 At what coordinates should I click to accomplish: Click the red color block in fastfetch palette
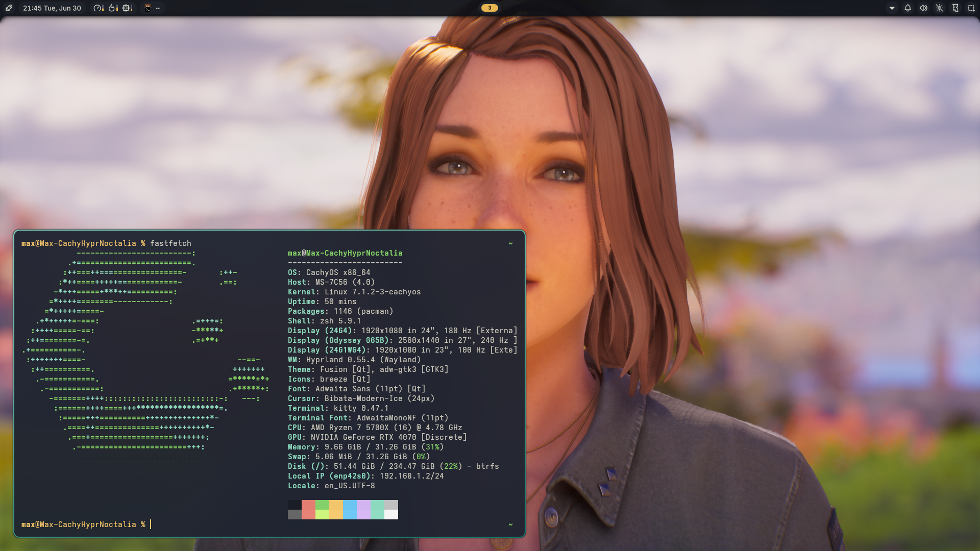(308, 510)
